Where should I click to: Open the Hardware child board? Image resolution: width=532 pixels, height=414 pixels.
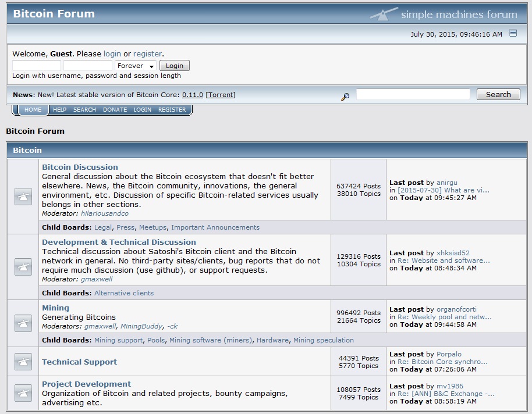272,340
